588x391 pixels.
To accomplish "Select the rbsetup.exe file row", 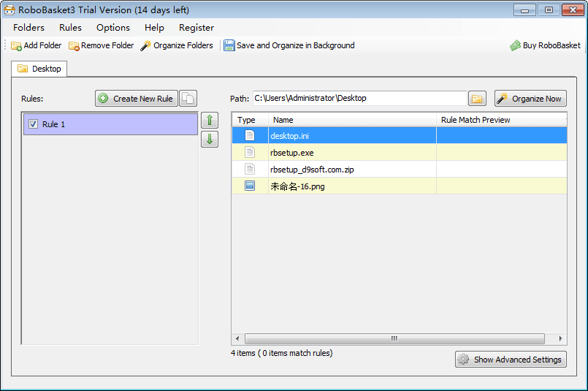I will click(x=400, y=152).
